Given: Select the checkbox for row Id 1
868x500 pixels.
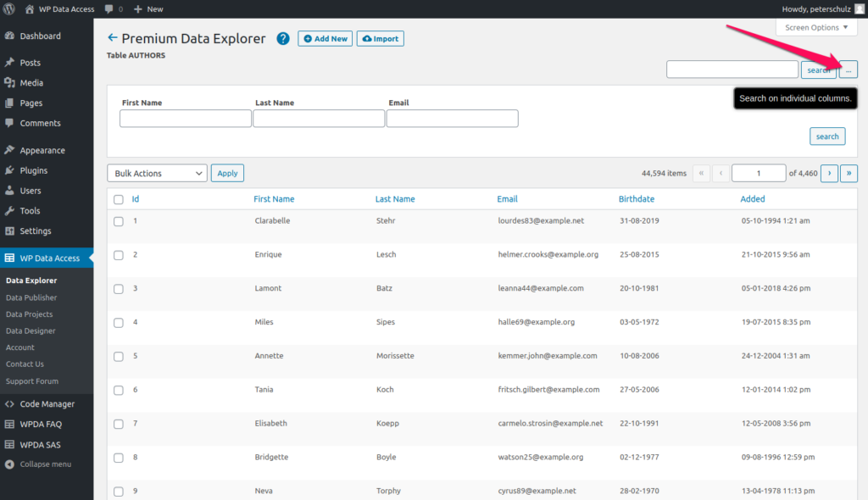Looking at the screenshot, I should (x=118, y=220).
